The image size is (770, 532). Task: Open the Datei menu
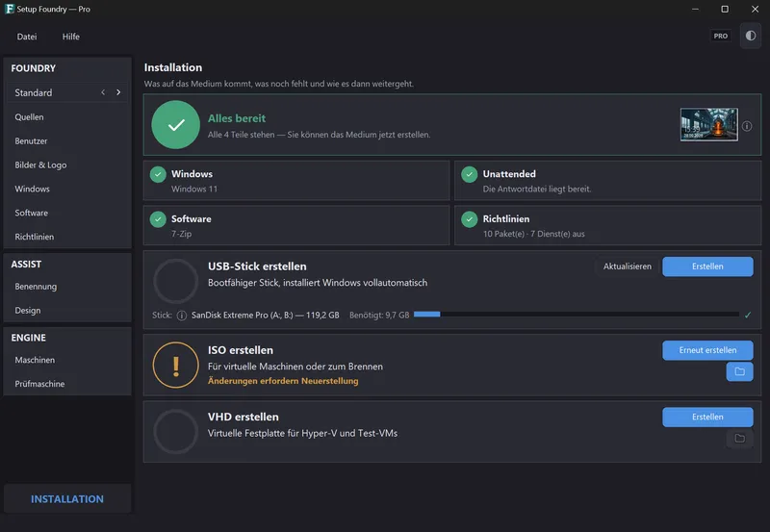[27, 37]
